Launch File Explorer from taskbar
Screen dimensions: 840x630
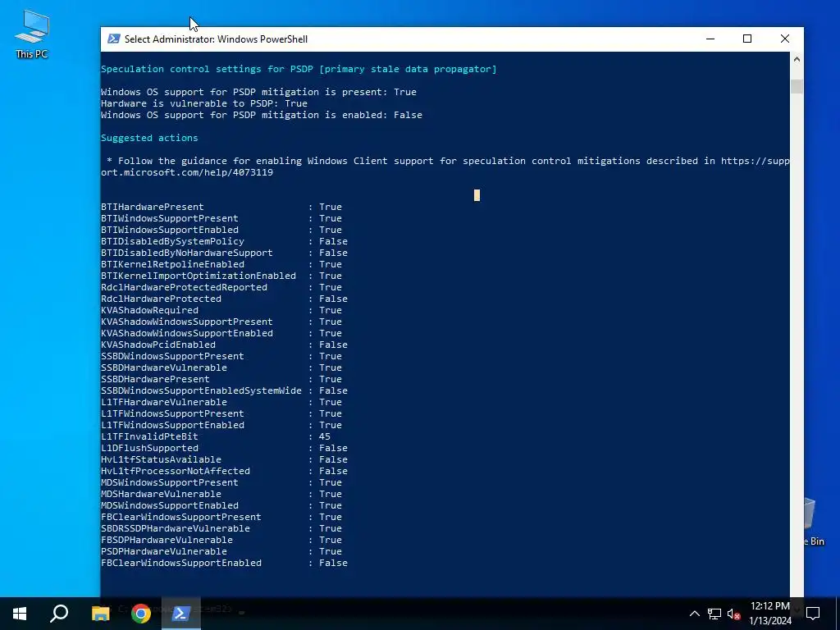tap(100, 614)
